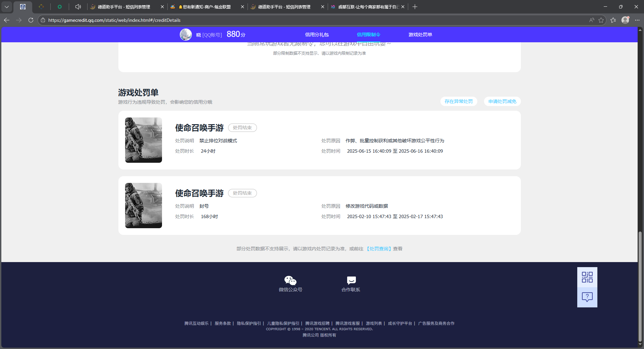Screen dimensions: 644x349
Task: Click the game thumbnail in the 24小时 penalty card
Action: [144, 140]
